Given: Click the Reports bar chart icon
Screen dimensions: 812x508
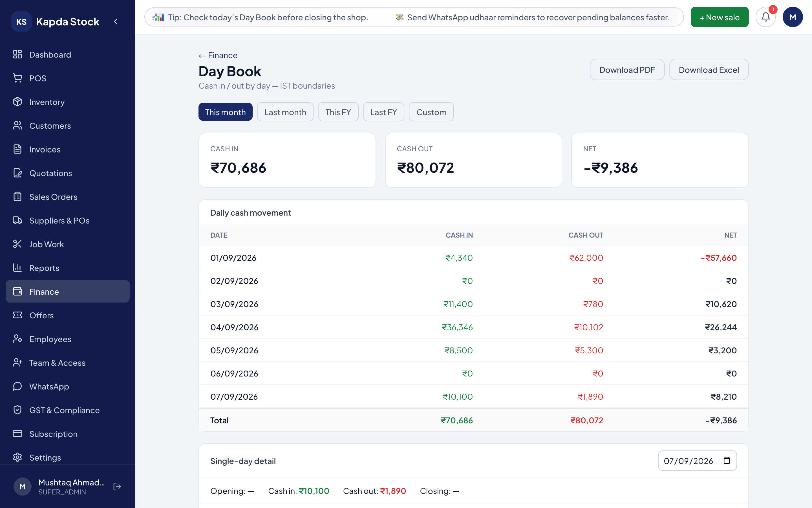Looking at the screenshot, I should (x=17, y=268).
